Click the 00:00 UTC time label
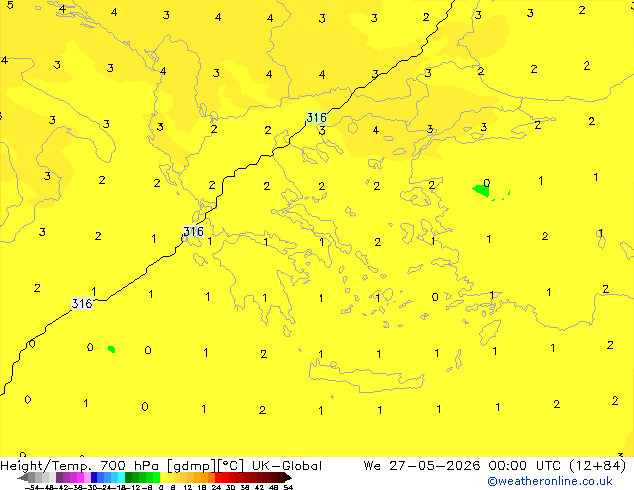 click(x=527, y=466)
